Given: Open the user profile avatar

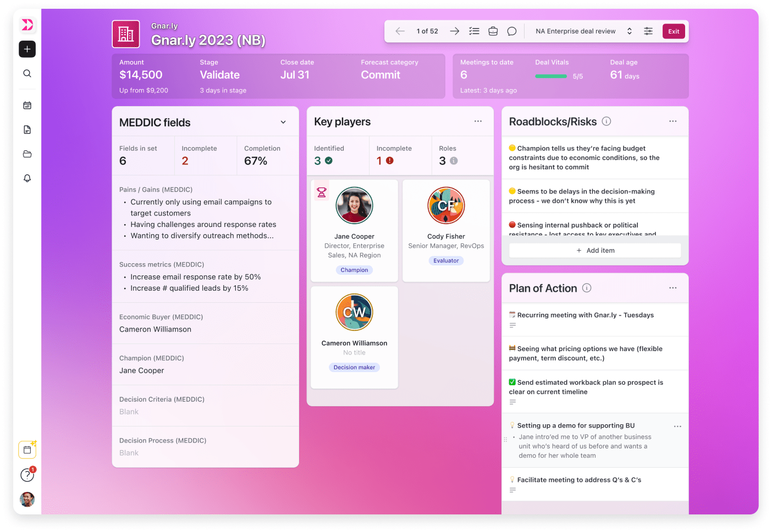Looking at the screenshot, I should click(27, 499).
